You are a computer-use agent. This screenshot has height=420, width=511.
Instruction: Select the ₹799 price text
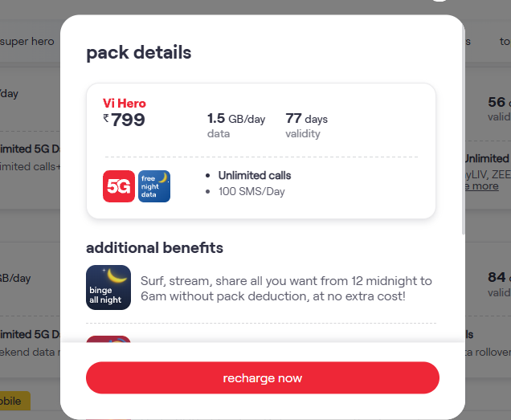point(129,121)
